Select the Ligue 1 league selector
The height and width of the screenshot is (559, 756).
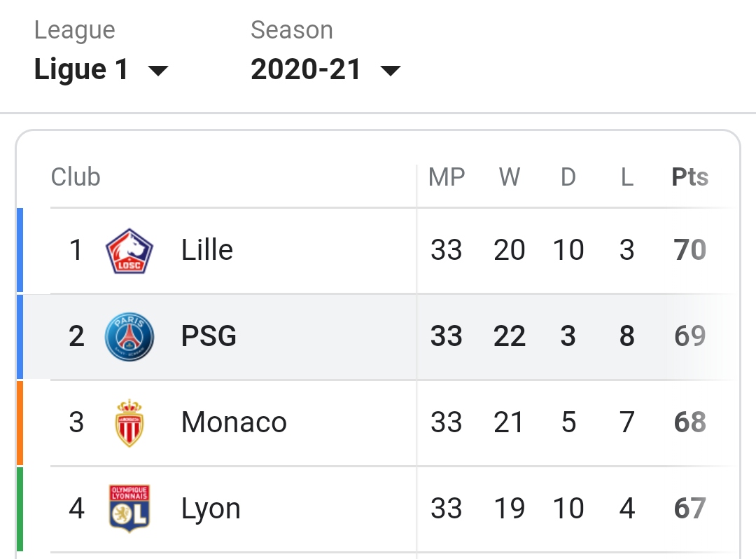pyautogui.click(x=82, y=70)
